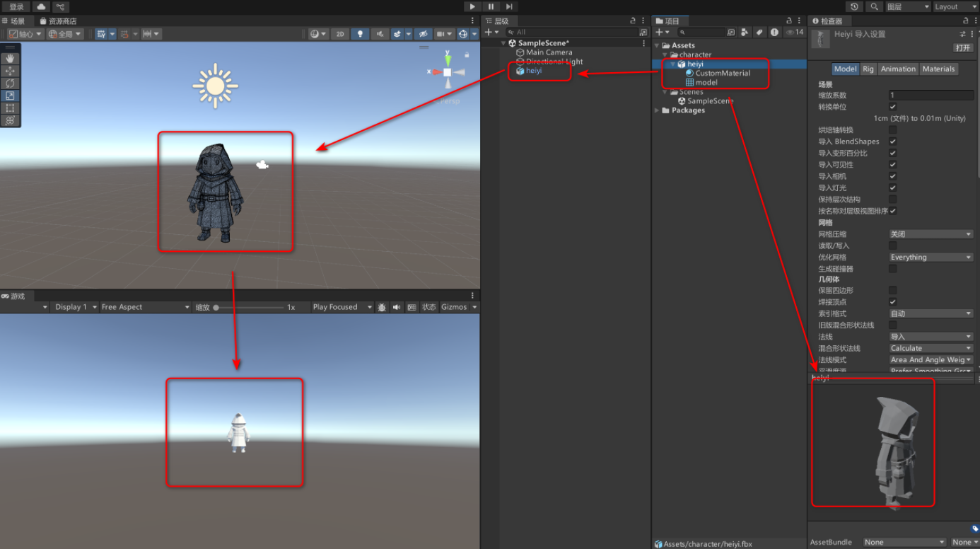Viewport: 980px width, 549px height.
Task: Click the Pause button
Action: (491, 6)
